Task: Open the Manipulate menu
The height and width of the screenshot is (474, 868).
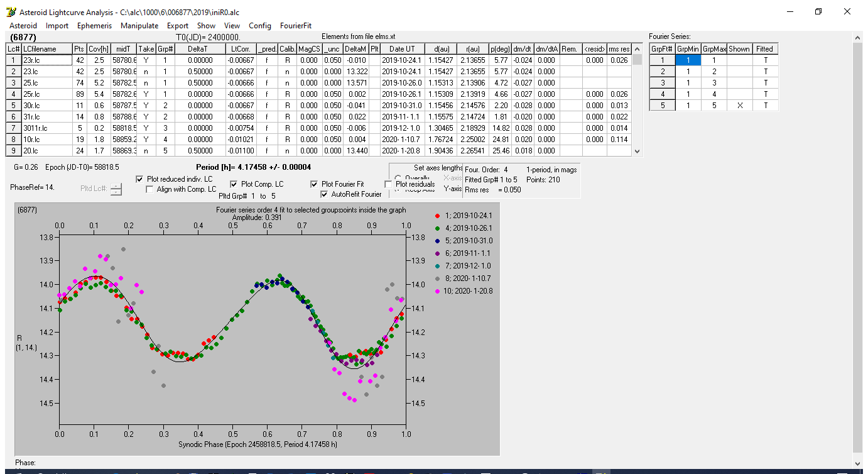Action: (139, 26)
